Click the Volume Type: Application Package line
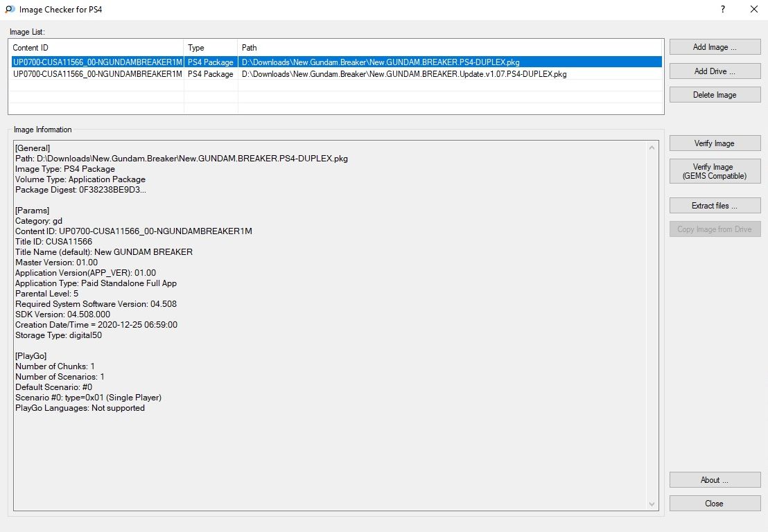Screen dimensions: 768x532 coord(80,179)
